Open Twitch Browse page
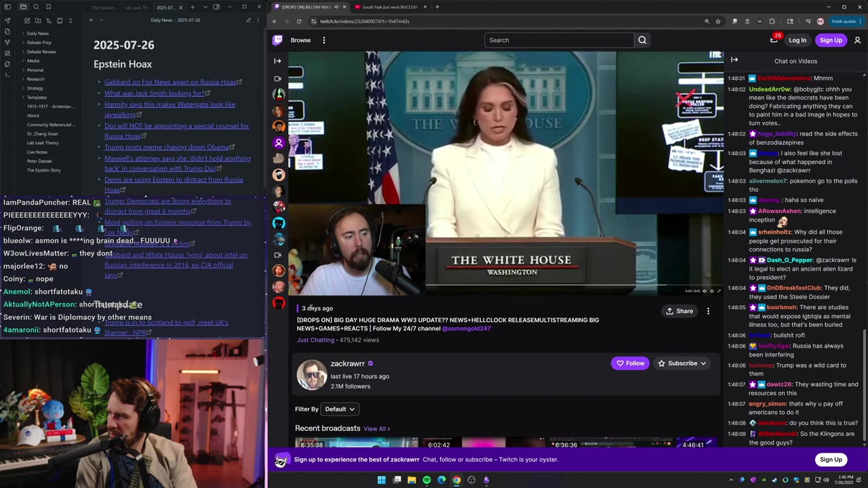Screen dimensions: 868x488 [300, 40]
